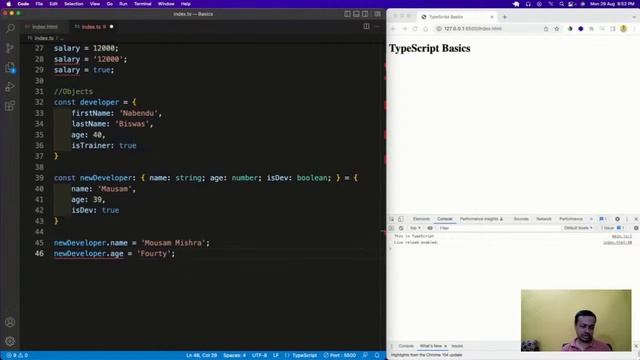This screenshot has width=640, height=360.
Task: Reload the page in Chrome
Action: point(415,29)
